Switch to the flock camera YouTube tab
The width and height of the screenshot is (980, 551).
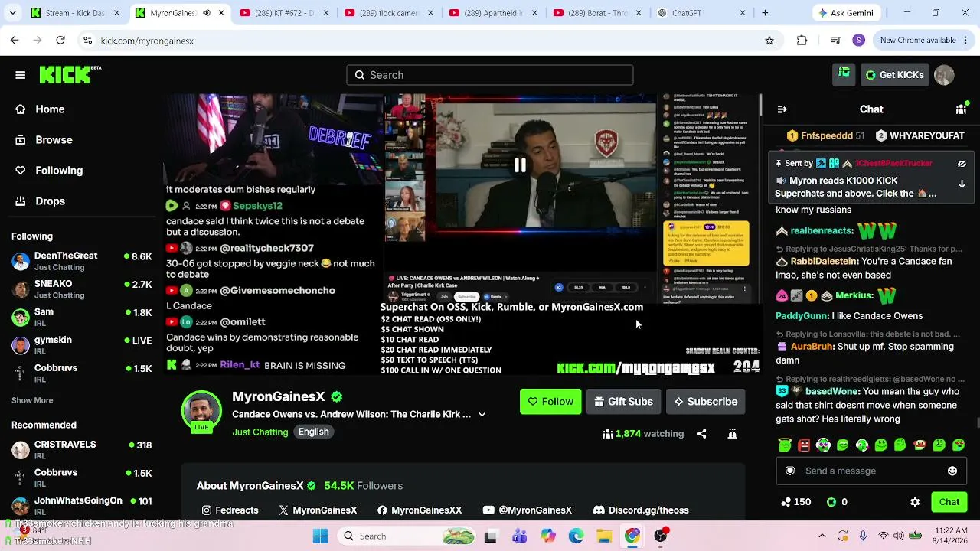tap(388, 13)
